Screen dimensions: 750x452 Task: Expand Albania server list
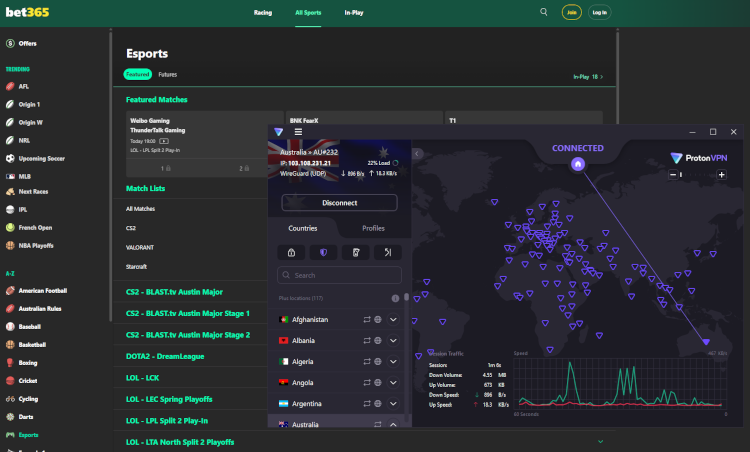[x=393, y=341]
